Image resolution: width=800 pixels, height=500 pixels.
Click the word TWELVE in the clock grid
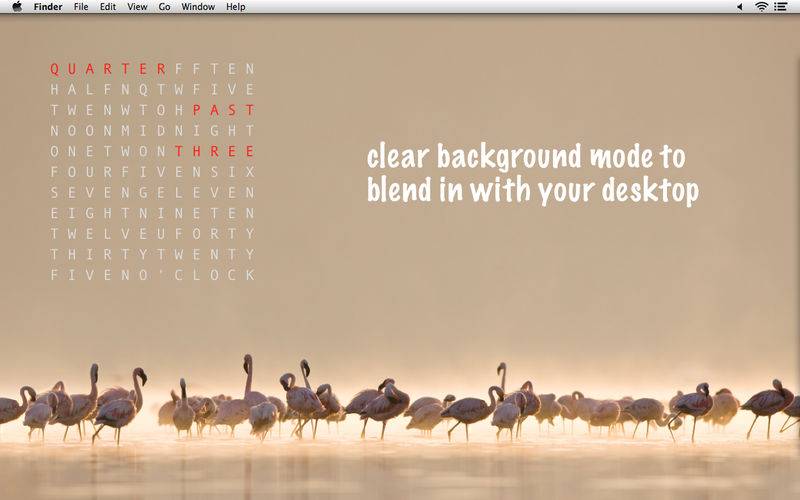click(x=98, y=234)
